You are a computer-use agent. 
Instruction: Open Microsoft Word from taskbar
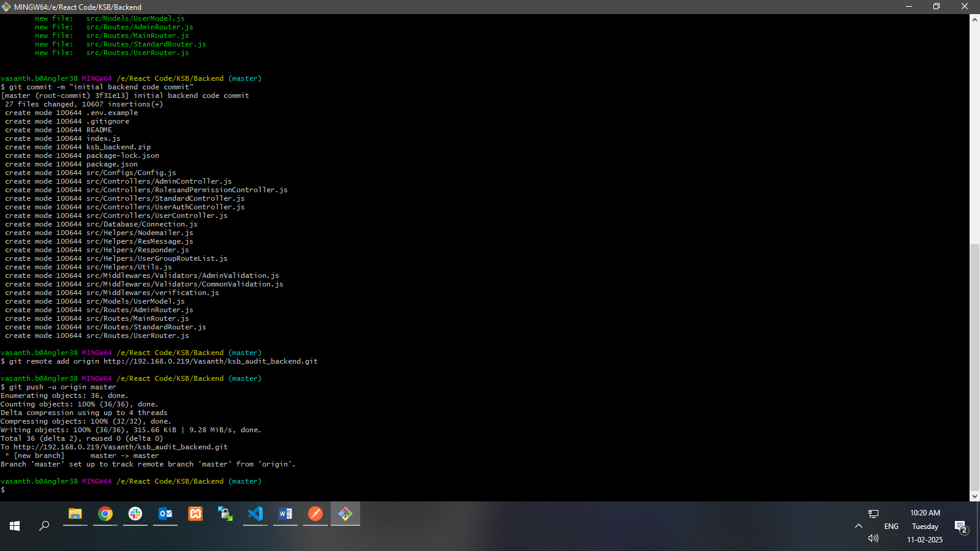point(285,514)
